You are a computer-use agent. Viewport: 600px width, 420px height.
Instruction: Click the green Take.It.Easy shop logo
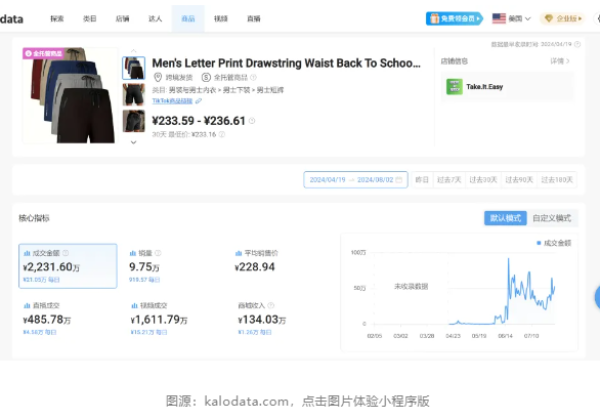point(454,87)
